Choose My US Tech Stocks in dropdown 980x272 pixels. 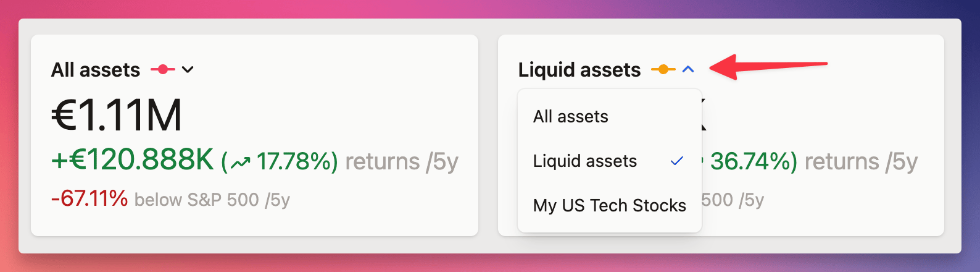[x=610, y=205]
